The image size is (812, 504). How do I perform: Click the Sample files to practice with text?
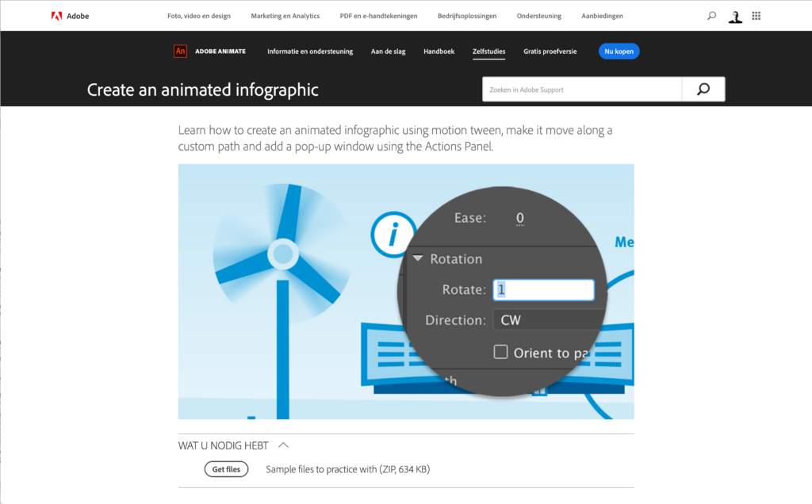[x=347, y=469]
